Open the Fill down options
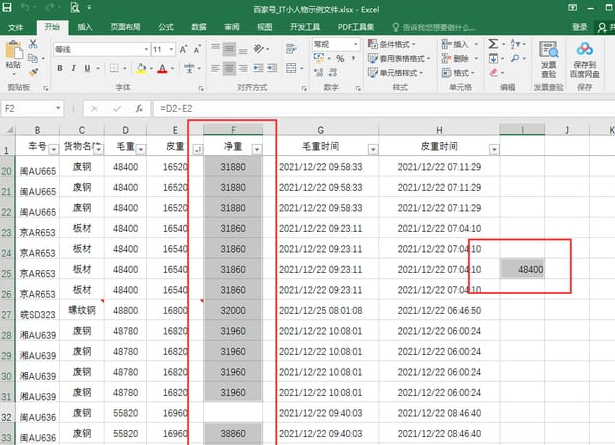The height and width of the screenshot is (445, 615). coord(493,58)
